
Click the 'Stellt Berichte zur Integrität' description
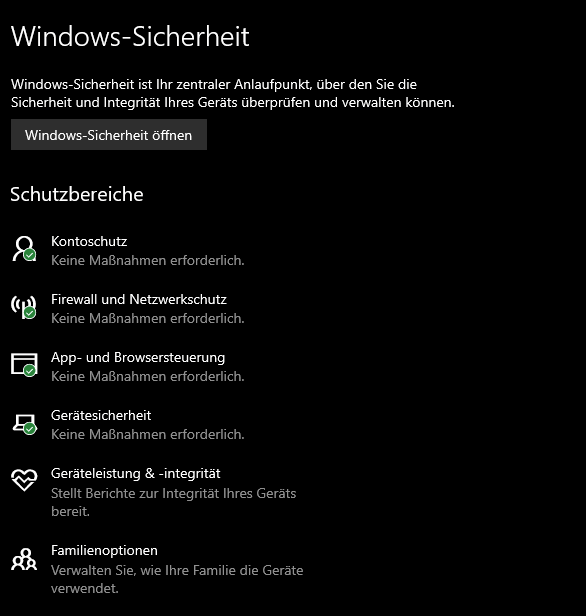(x=174, y=502)
